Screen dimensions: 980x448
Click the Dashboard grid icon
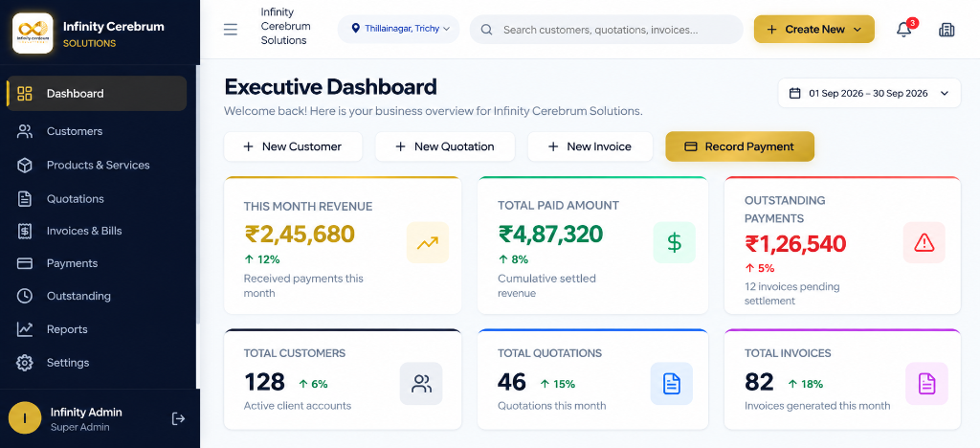[x=24, y=94]
